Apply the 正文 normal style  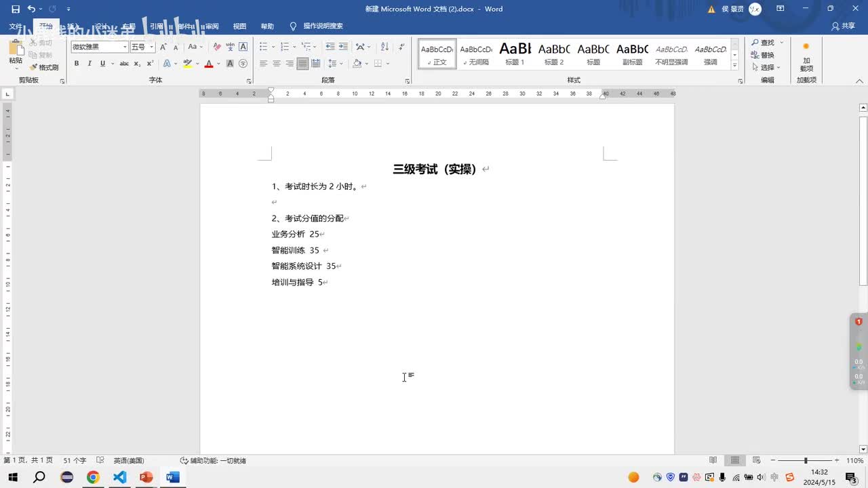(x=437, y=54)
